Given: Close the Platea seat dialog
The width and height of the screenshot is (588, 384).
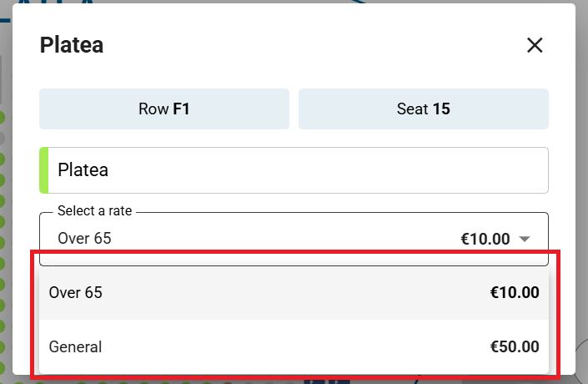Looking at the screenshot, I should tap(535, 45).
